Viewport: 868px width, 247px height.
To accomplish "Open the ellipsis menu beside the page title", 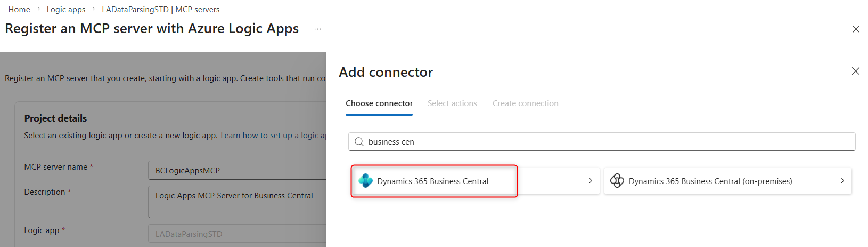I will (317, 29).
